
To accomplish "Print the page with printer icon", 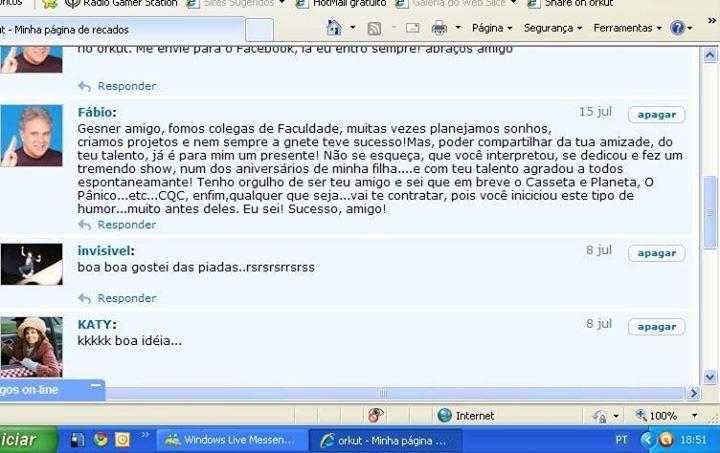I will click(439, 28).
